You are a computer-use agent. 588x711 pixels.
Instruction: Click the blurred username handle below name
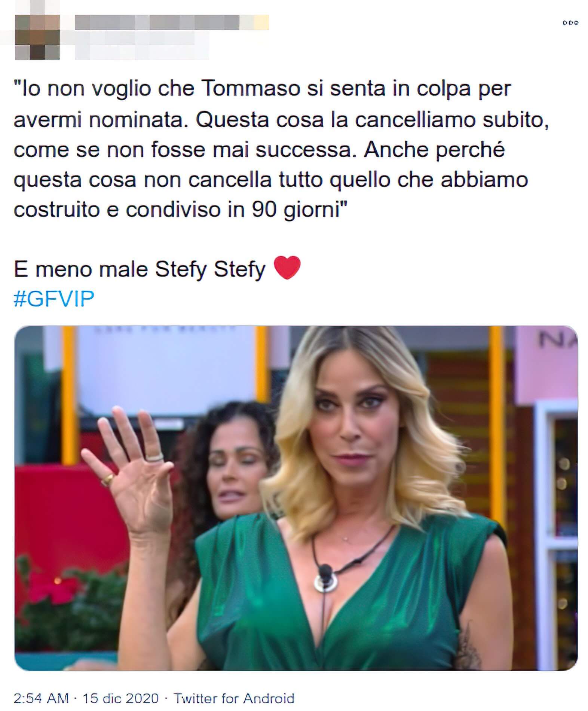142,45
